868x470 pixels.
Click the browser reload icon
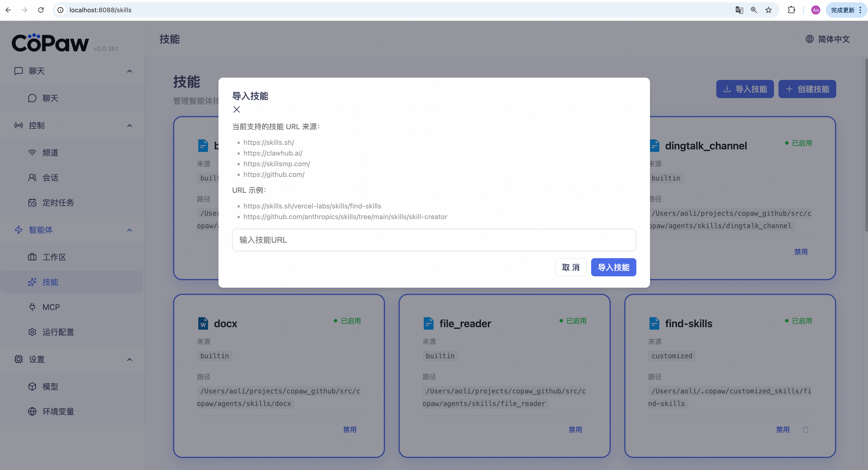tap(41, 10)
